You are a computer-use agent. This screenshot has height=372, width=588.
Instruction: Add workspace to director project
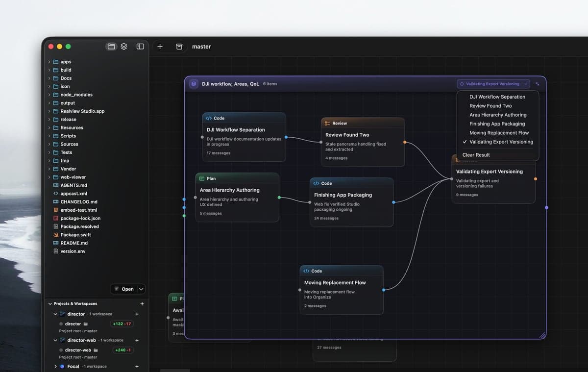137,314
